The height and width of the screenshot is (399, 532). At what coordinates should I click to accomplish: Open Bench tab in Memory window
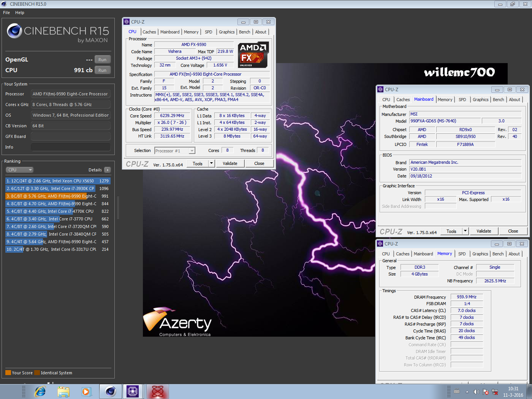point(498,254)
